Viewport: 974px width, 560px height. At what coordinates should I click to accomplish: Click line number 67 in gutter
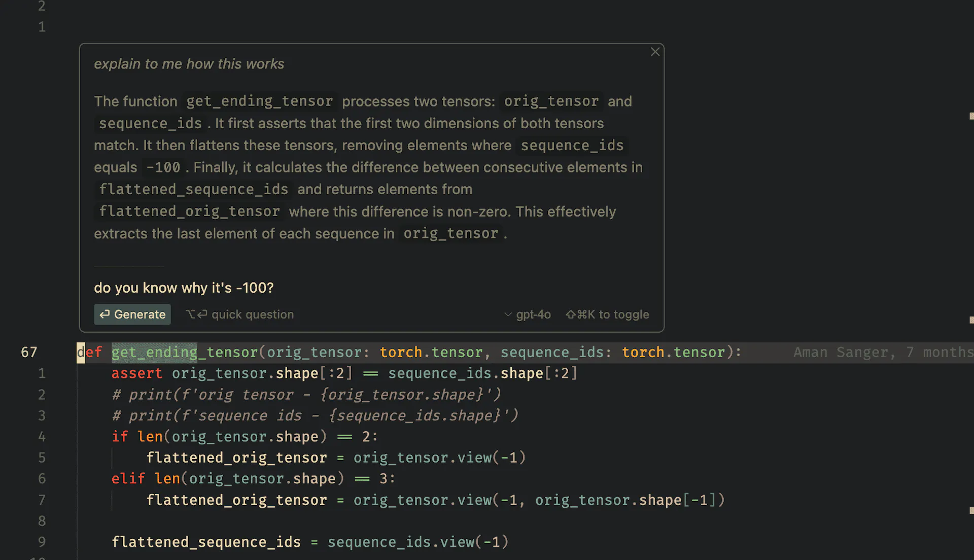pyautogui.click(x=29, y=352)
